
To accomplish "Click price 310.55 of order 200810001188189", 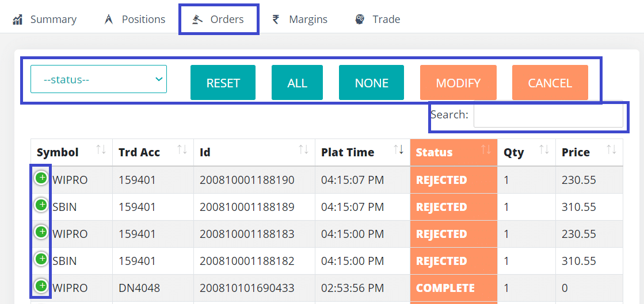I will pyautogui.click(x=579, y=207).
